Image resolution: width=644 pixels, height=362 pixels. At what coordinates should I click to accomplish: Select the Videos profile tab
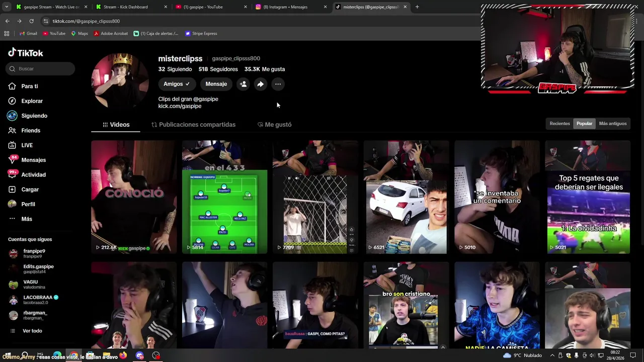[116, 125]
